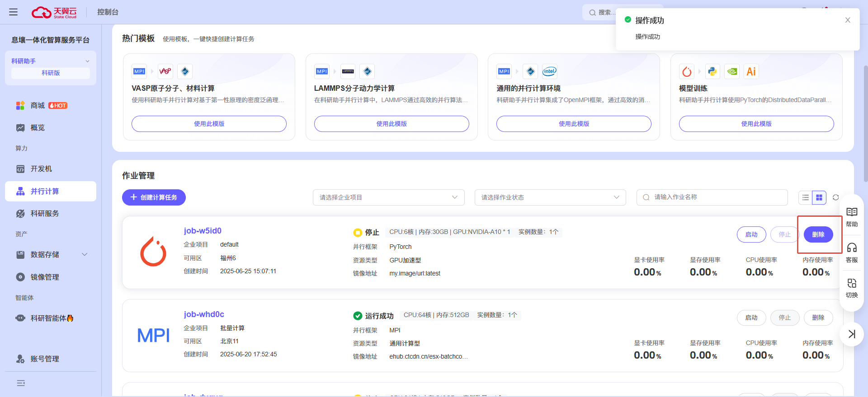Collapse the sidebar with bottom icon
Image resolution: width=868 pixels, height=397 pixels.
(21, 383)
